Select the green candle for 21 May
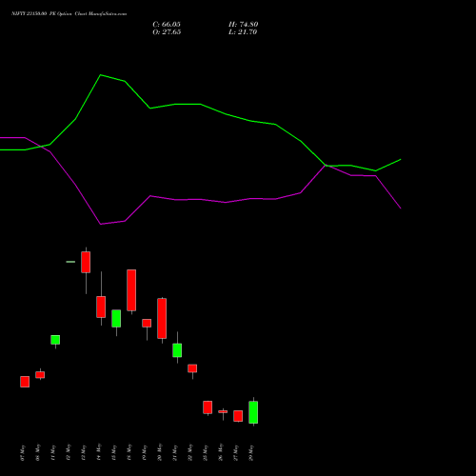The image size is (476, 476). (177, 350)
